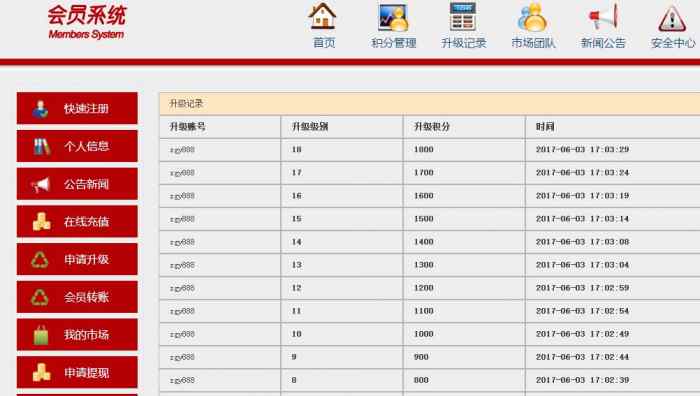The width and height of the screenshot is (700, 396).
Task: Click the 新闻公告 megaphone icon
Action: 603,17
